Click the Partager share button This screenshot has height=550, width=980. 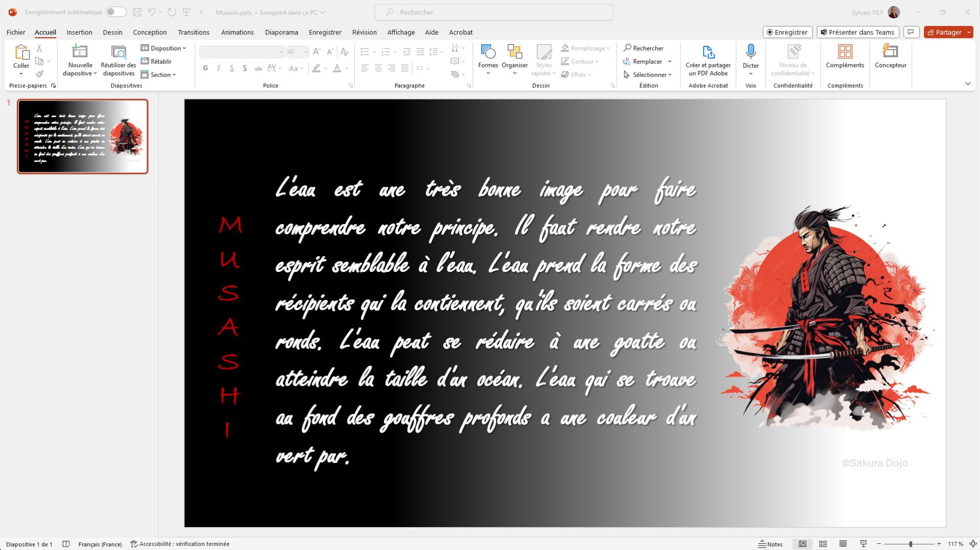(x=944, y=32)
